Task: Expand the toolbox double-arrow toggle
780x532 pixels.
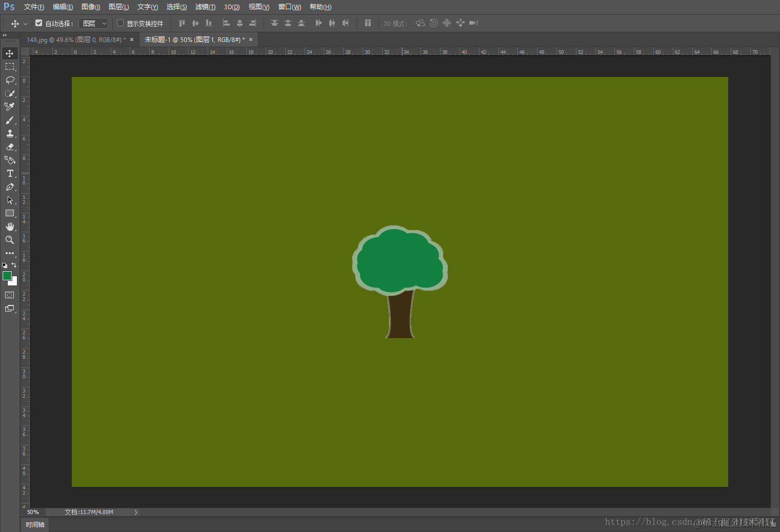Action: tap(5, 35)
